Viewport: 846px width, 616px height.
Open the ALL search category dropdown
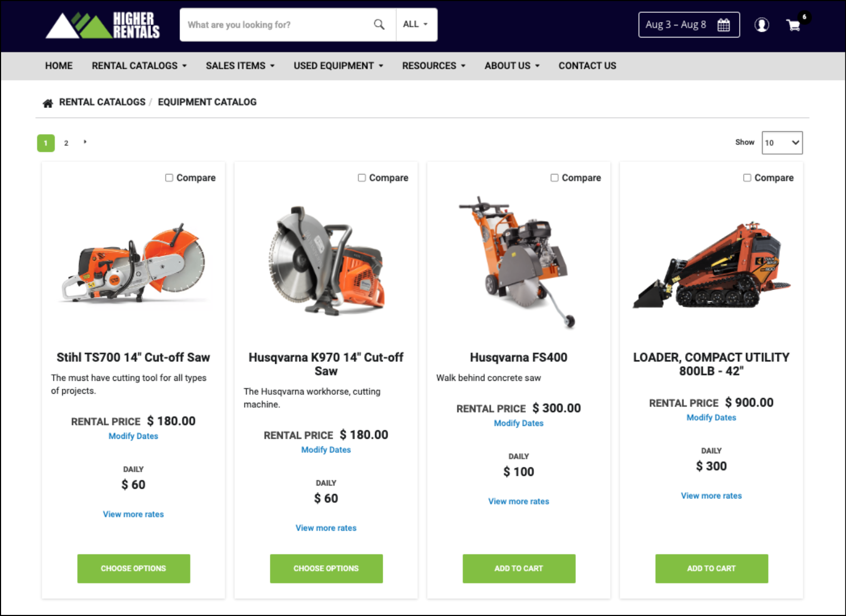tap(416, 24)
